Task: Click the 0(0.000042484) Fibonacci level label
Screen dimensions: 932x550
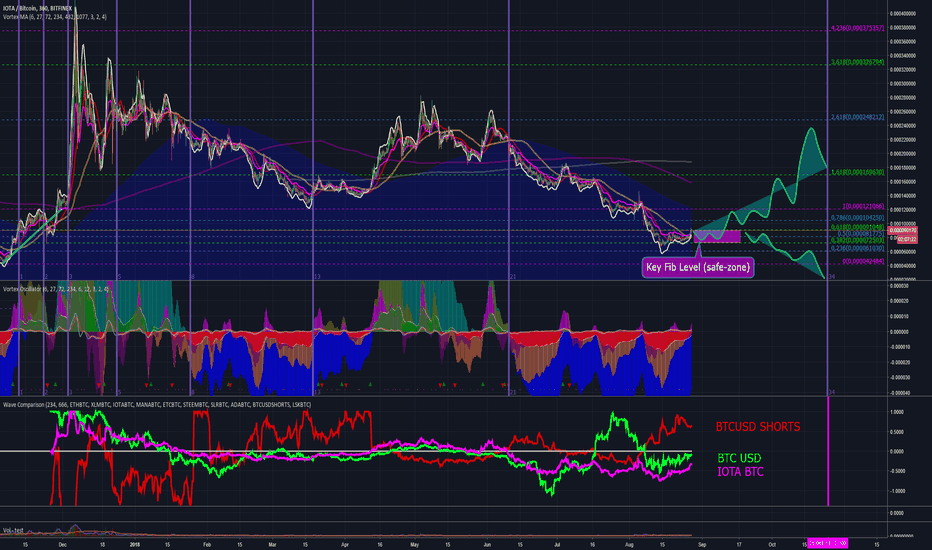Action: click(x=863, y=261)
